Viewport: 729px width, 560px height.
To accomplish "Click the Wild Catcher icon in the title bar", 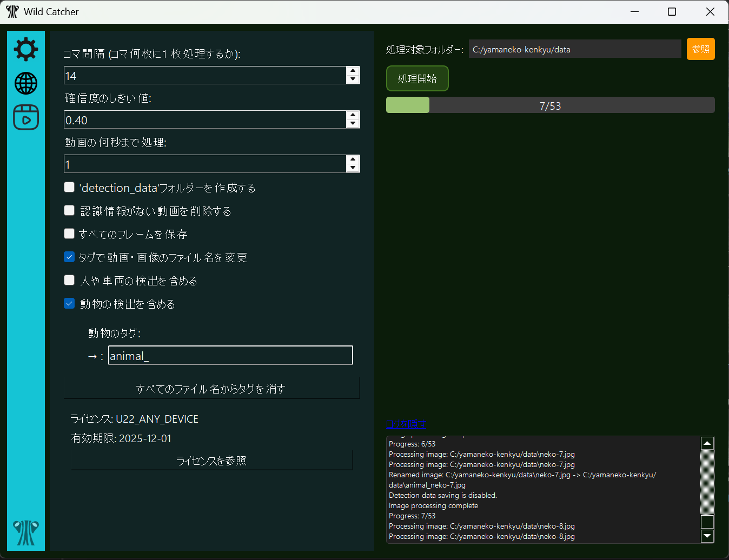I will 11,11.
